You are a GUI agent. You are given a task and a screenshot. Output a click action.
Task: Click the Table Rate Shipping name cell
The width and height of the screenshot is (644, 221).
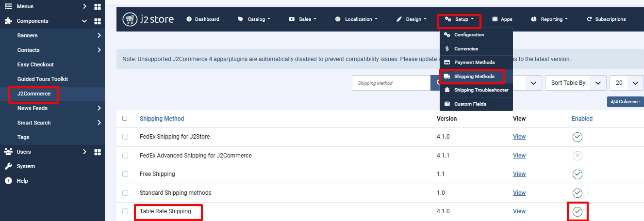[165, 211]
